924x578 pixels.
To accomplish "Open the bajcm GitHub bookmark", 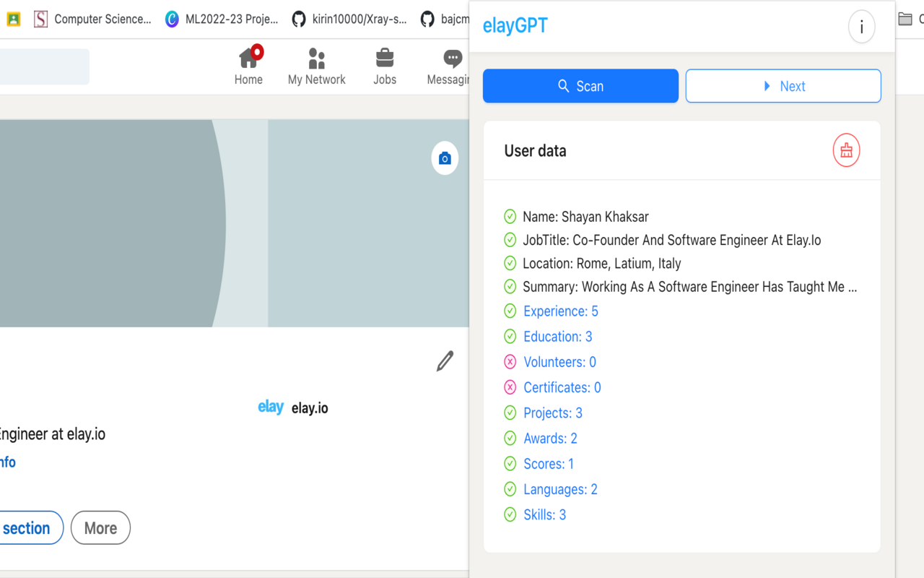I will (445, 20).
